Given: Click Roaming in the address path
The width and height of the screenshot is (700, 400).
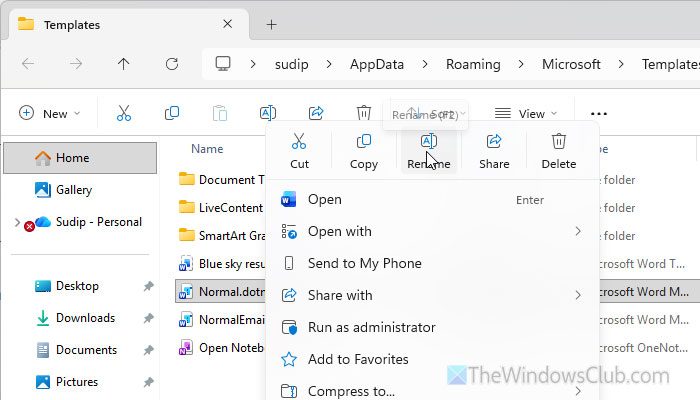Looking at the screenshot, I should (473, 64).
